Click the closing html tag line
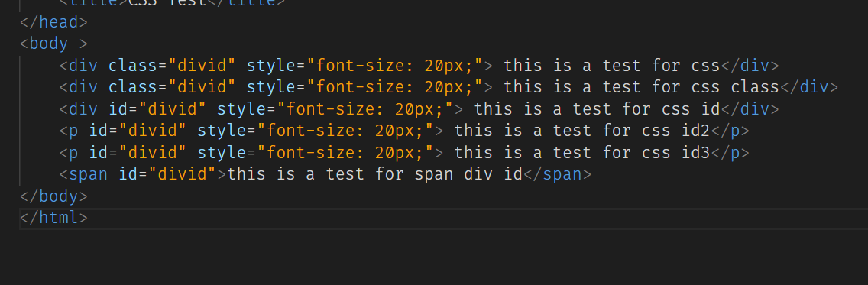This screenshot has height=285, width=868. (53, 218)
